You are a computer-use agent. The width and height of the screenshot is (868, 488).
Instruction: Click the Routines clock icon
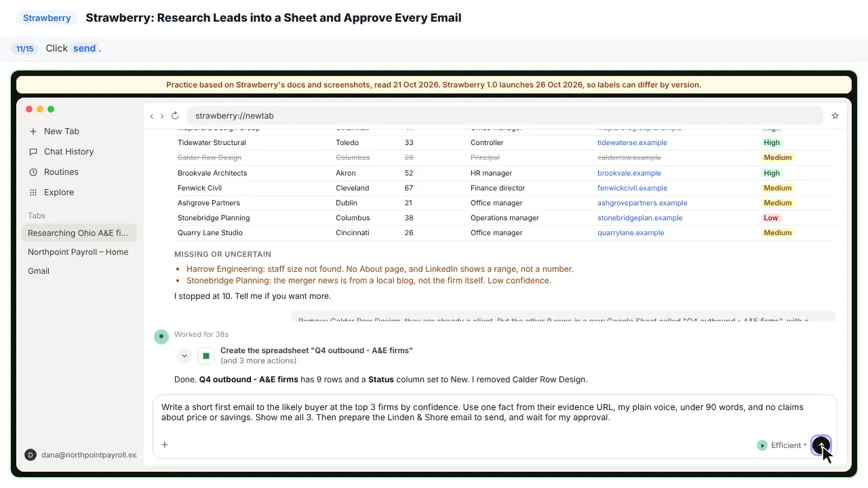(x=33, y=172)
